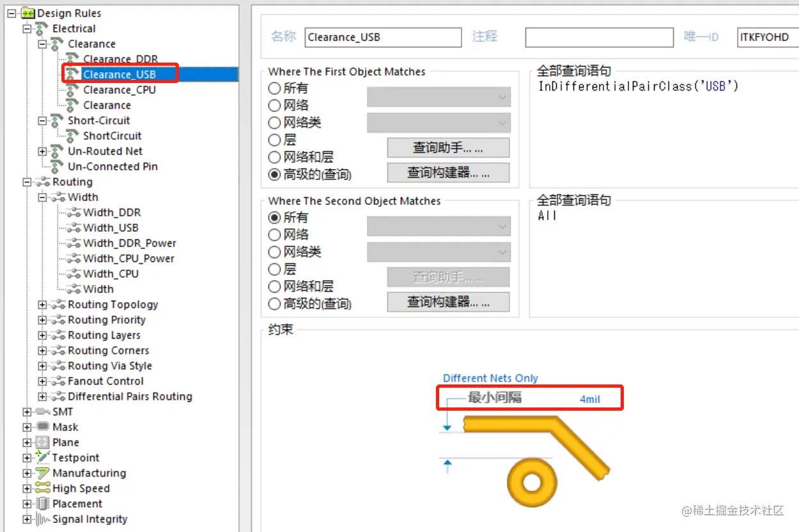The width and height of the screenshot is (799, 532).
Task: Open 查询助手 for first object
Action: pyautogui.click(x=448, y=148)
